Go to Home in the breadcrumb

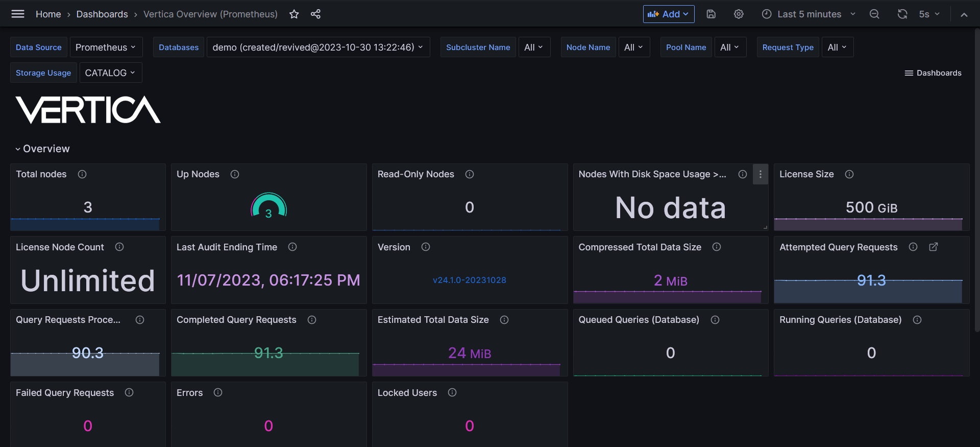[48, 14]
